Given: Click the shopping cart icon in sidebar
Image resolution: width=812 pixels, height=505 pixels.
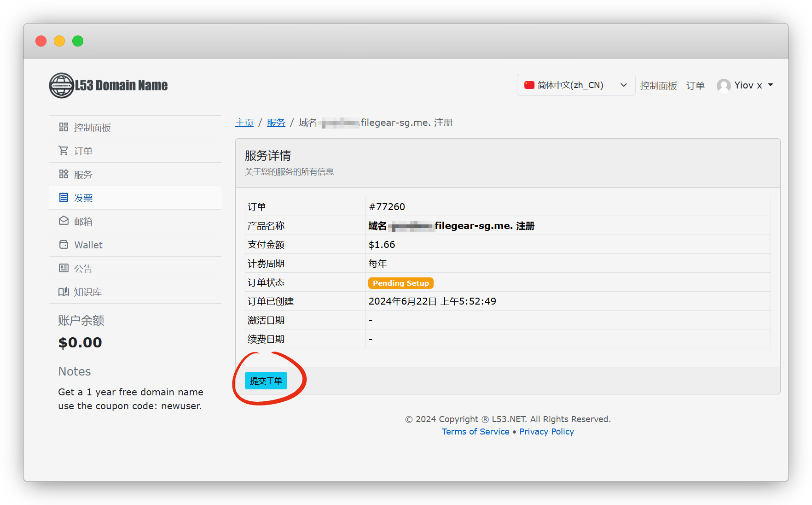Looking at the screenshot, I should (64, 151).
